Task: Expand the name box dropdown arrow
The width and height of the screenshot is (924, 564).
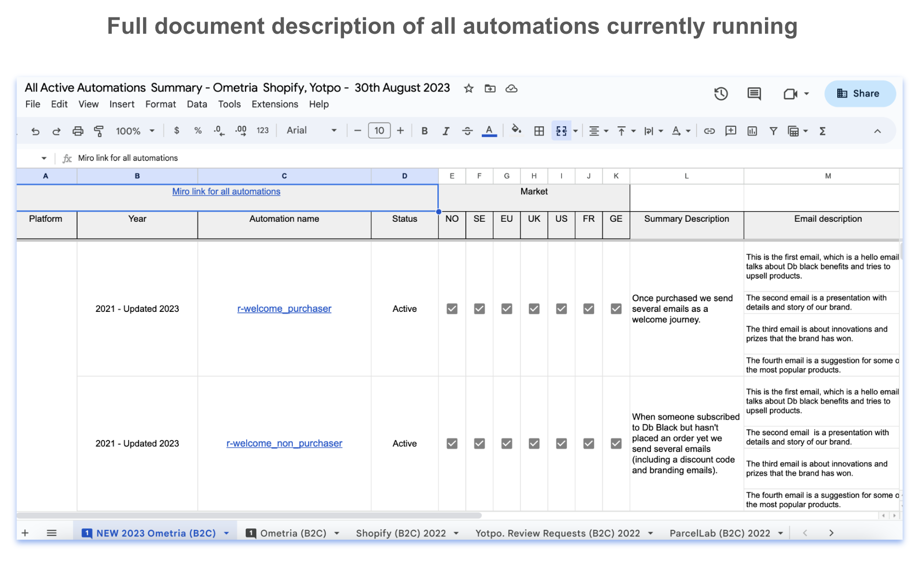Action: click(x=44, y=158)
